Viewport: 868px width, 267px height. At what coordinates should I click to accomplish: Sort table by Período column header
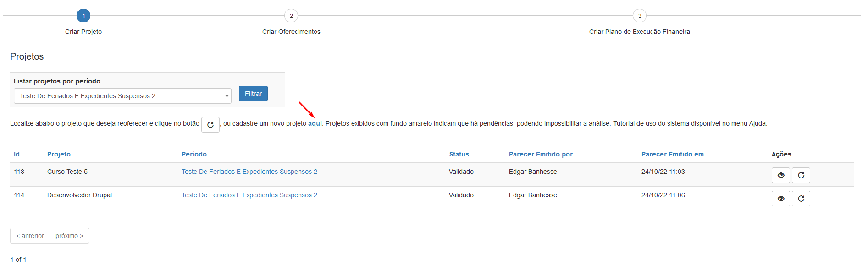tap(194, 154)
